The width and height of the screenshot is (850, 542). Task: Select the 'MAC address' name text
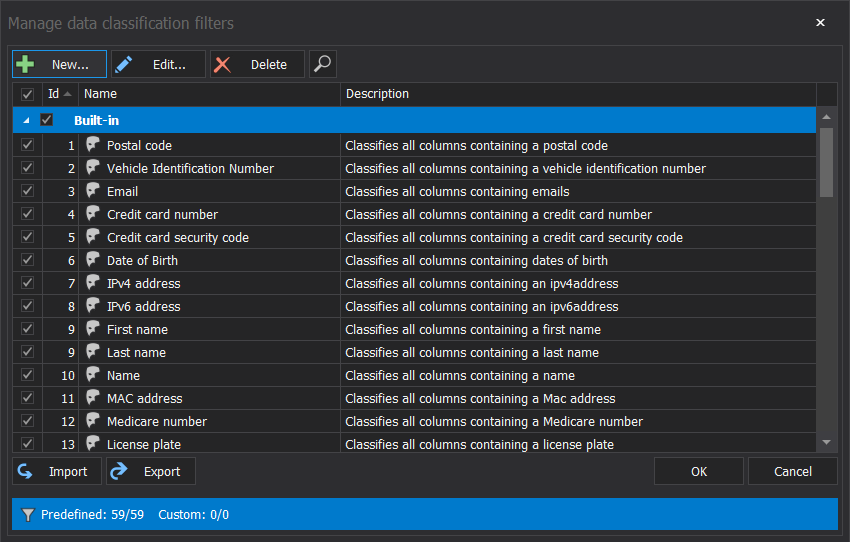point(144,398)
